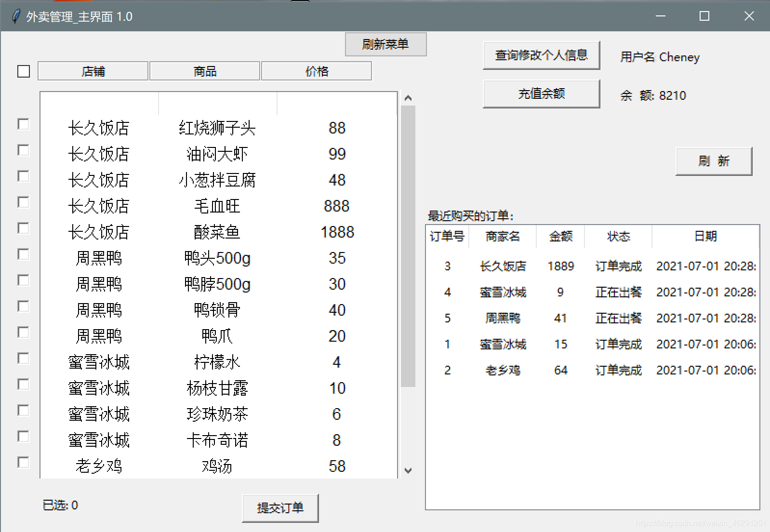
Task: Check the box for 鸭头500g
Action: (23, 254)
